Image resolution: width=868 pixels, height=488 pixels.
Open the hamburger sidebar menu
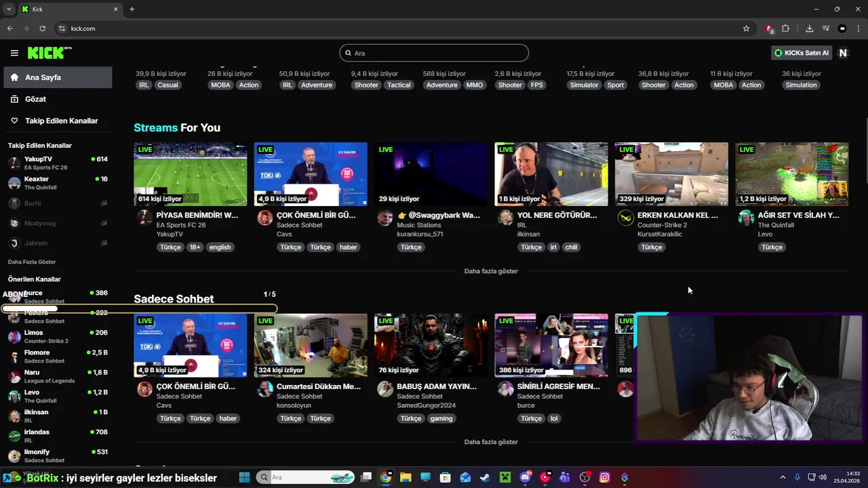(x=14, y=53)
